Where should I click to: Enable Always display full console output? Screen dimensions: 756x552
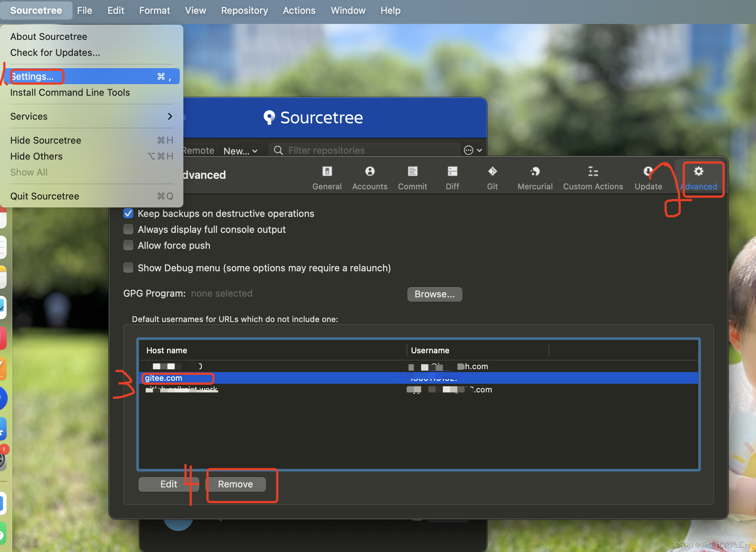[x=129, y=230]
